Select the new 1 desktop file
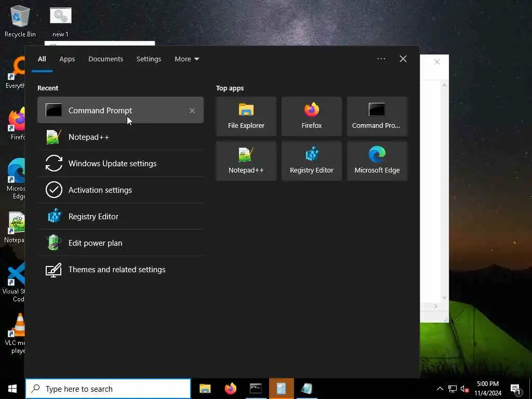The width and height of the screenshot is (532, 399). pos(60,22)
